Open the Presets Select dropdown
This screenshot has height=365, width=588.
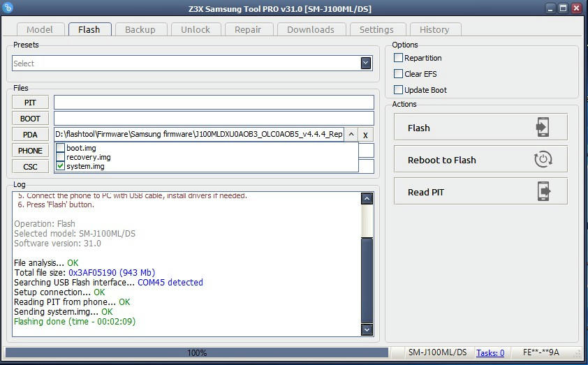366,63
